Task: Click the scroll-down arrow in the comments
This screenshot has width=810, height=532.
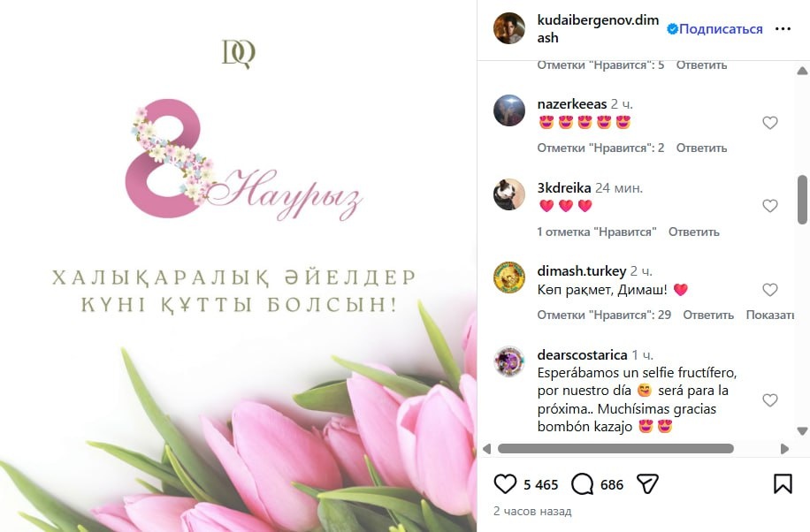Action: pos(802,430)
